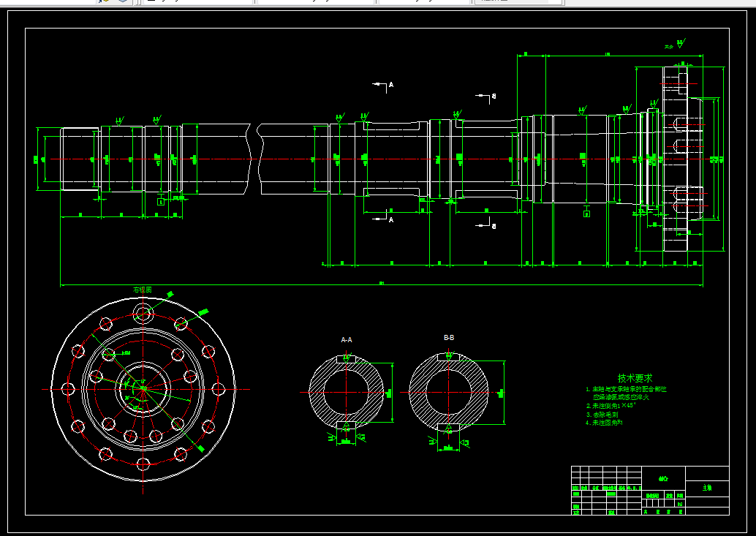Click the center of the flange right view
The image size is (756, 536).
[143, 389]
